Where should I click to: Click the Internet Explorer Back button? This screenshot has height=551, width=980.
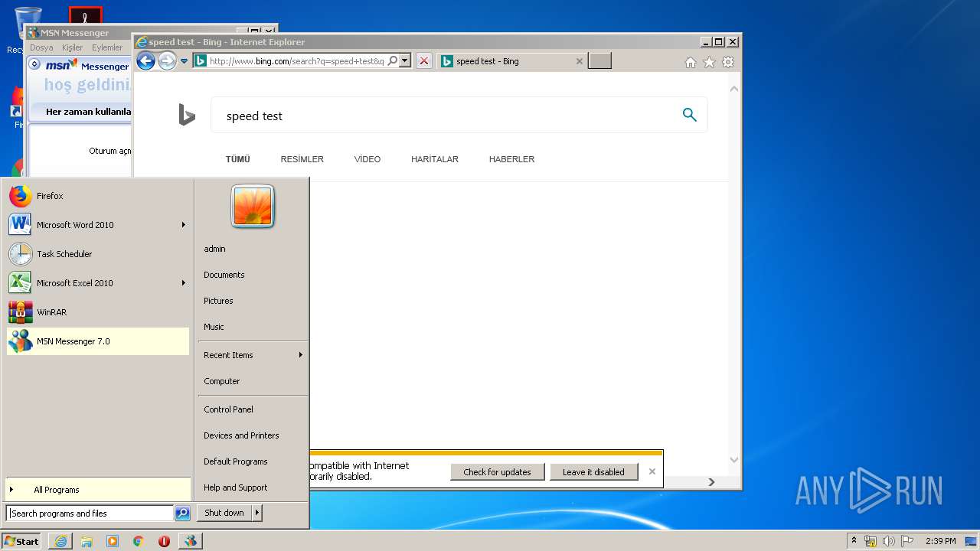click(x=145, y=61)
